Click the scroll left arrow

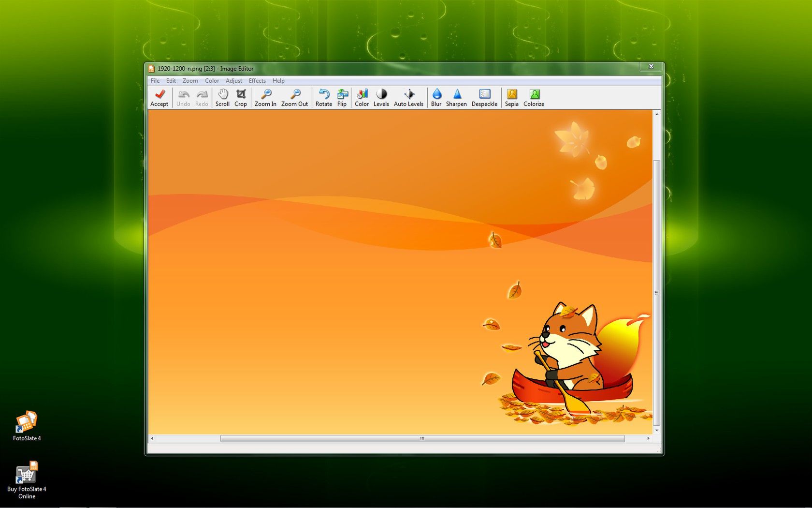tap(152, 438)
